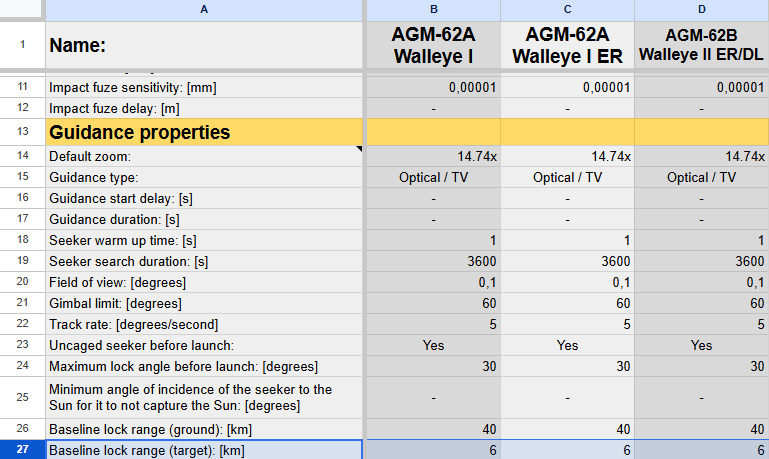Select the Guidance type: label cell

pos(204,177)
